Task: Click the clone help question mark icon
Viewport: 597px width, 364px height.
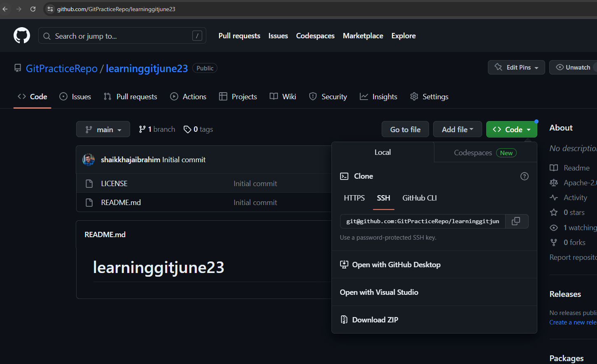Action: (524, 176)
